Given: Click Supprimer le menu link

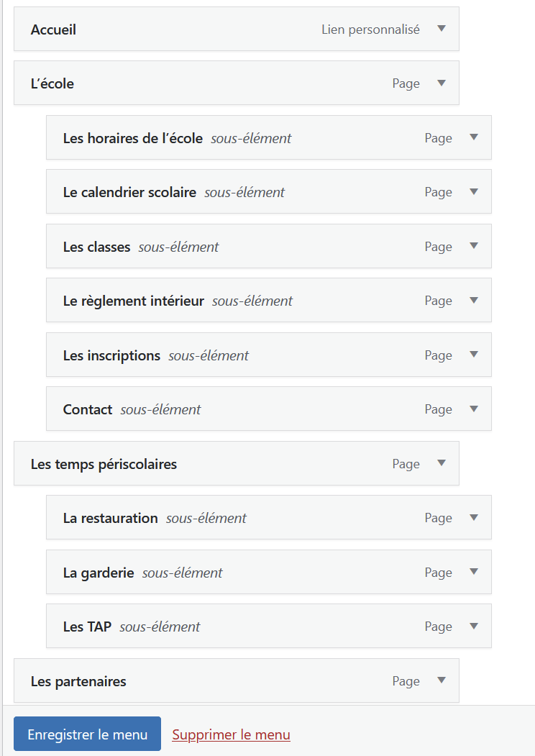Looking at the screenshot, I should pyautogui.click(x=232, y=734).
